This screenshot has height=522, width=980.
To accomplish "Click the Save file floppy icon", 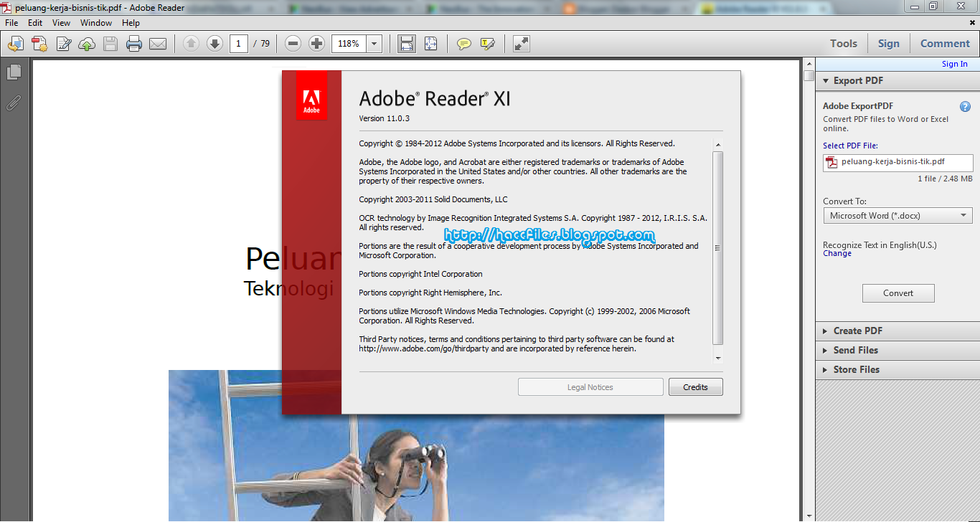I will point(110,44).
